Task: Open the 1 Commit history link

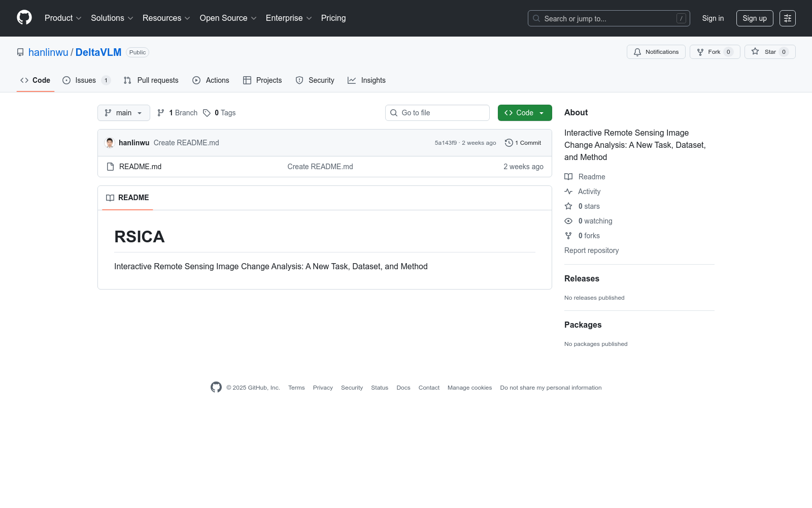Action: (x=523, y=143)
